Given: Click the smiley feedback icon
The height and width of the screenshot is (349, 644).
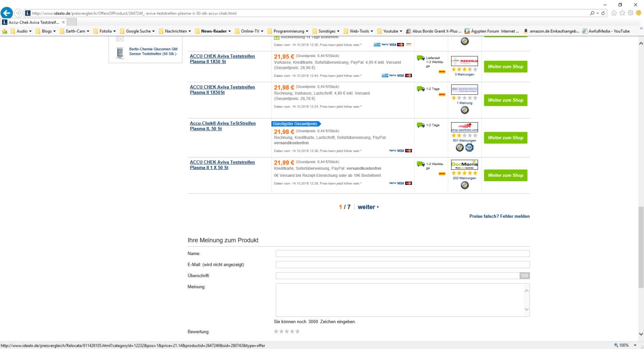Looking at the screenshot, I should (x=638, y=13).
